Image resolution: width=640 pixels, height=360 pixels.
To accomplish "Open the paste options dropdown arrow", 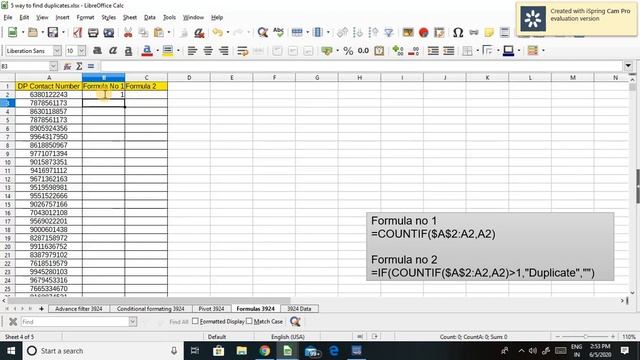I will point(169,32).
